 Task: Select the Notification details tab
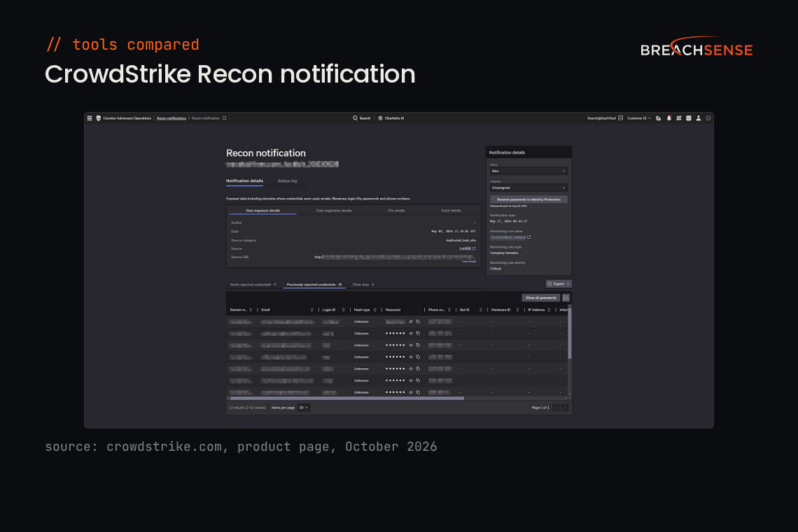pyautogui.click(x=244, y=181)
